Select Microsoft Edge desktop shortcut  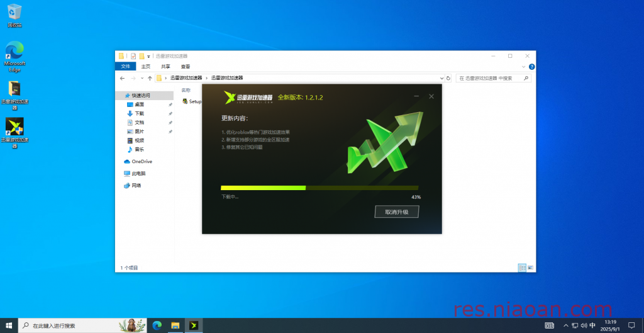[x=14, y=56]
